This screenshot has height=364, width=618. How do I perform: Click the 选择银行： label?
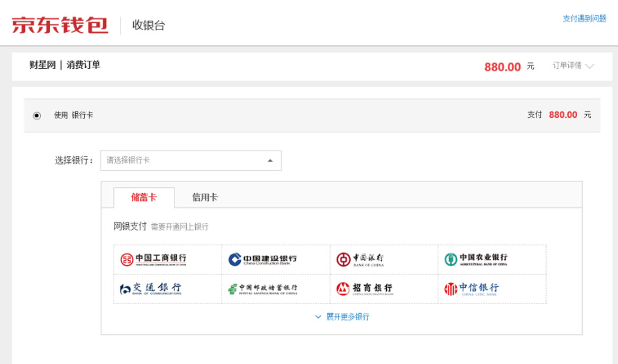click(x=75, y=160)
